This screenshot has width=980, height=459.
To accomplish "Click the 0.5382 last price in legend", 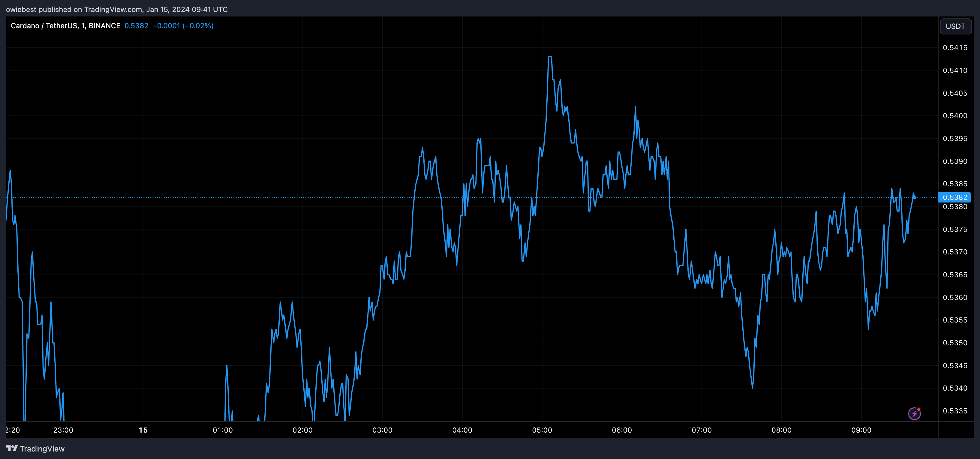I will click(136, 25).
